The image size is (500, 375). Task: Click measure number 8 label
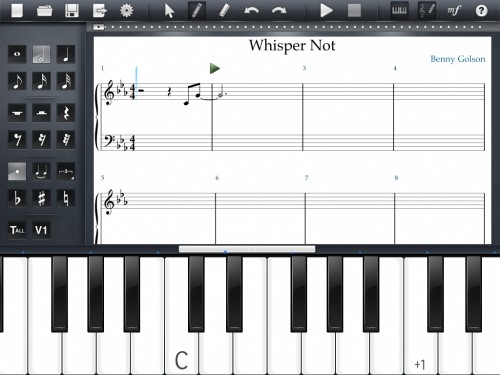(x=396, y=178)
